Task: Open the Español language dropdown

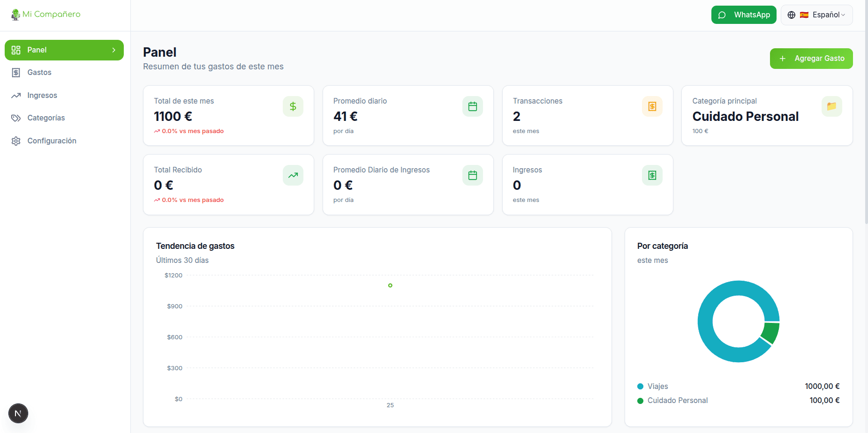Action: click(x=816, y=15)
